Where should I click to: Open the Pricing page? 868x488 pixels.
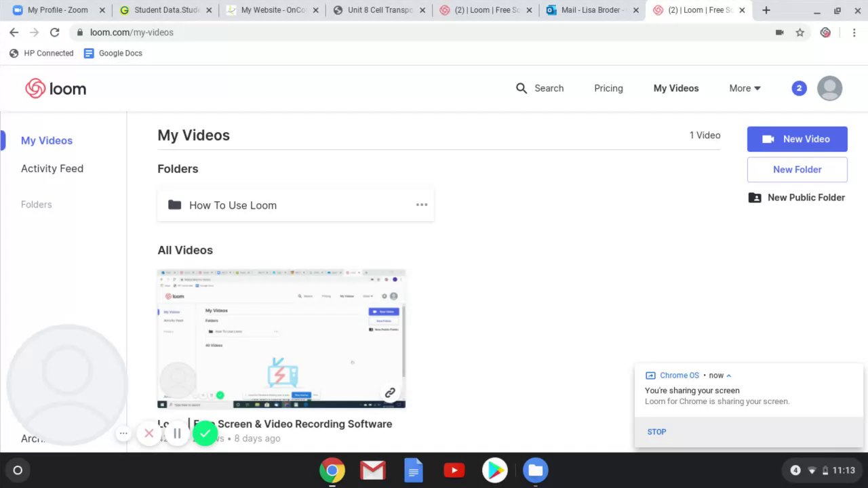point(608,88)
